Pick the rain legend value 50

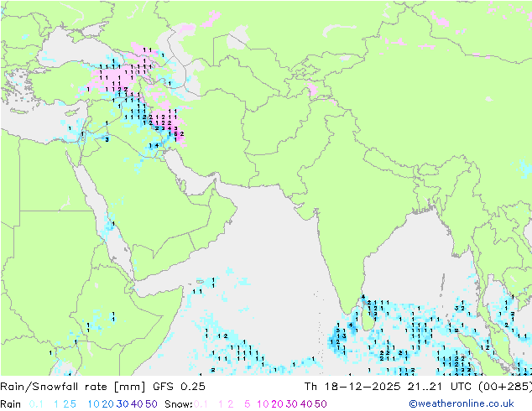point(151,404)
